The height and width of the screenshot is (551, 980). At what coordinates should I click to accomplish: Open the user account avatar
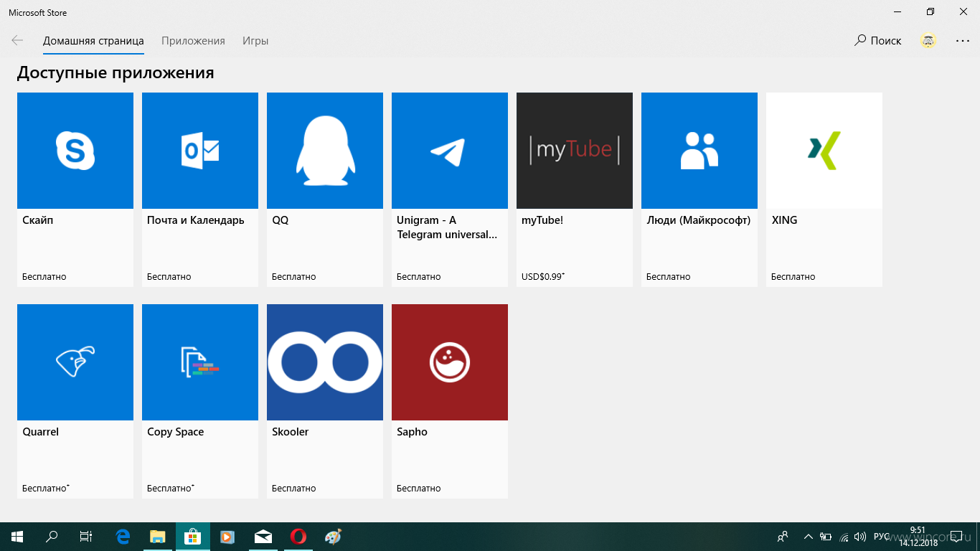[928, 41]
